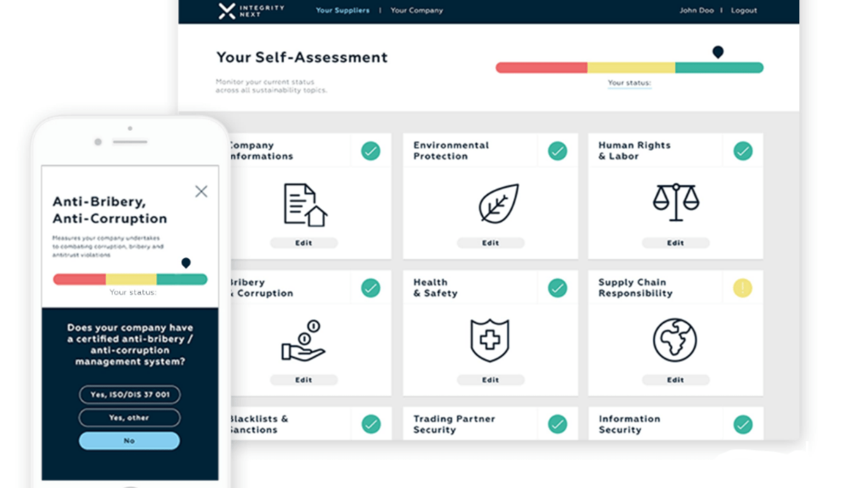Click red segment of phone status bar
Viewport: 868px width, 488px height.
tap(79, 279)
